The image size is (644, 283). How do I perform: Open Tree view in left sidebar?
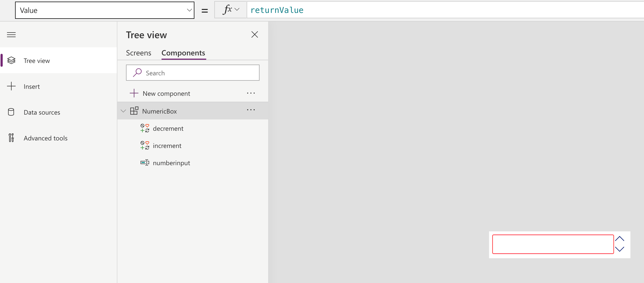click(58, 61)
